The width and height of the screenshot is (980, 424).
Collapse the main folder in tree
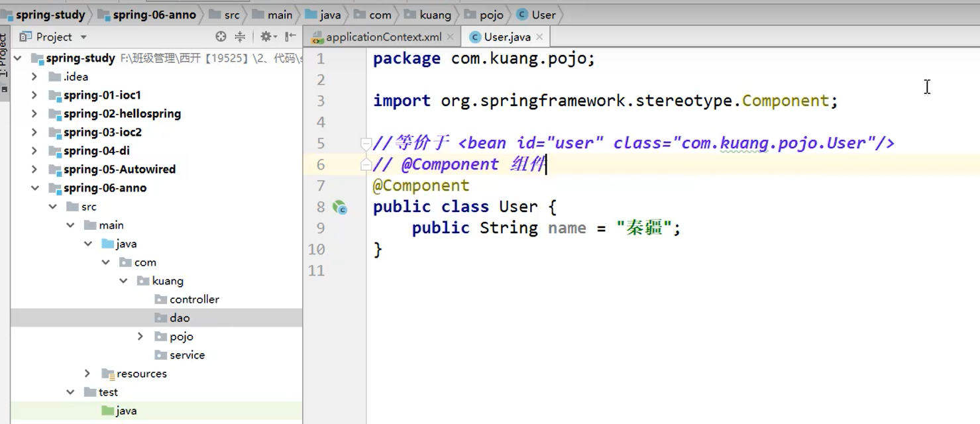[70, 225]
